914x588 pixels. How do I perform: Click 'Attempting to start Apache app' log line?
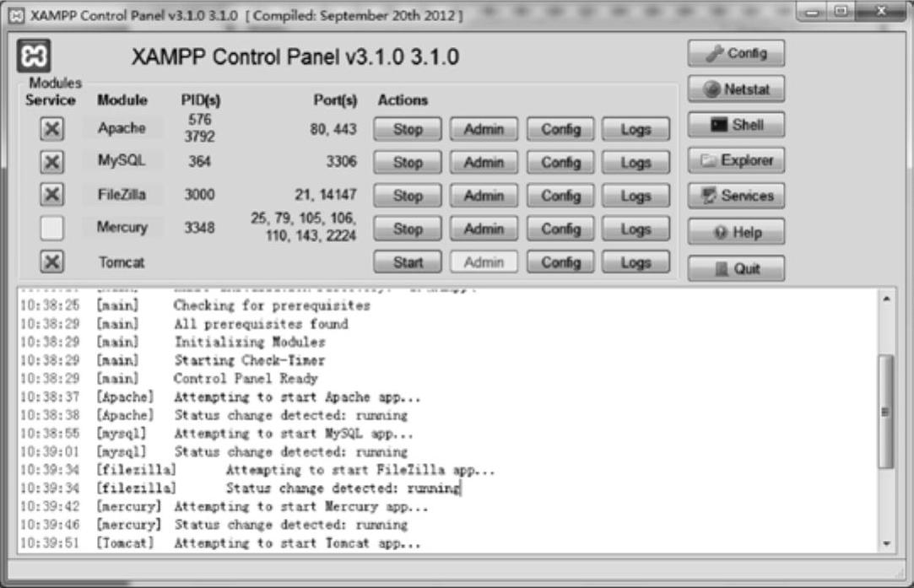click(297, 396)
